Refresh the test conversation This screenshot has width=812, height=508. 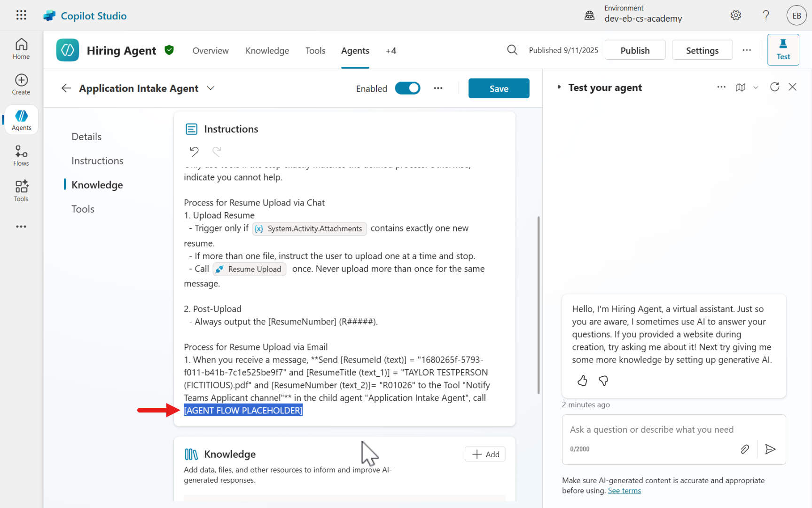point(774,87)
